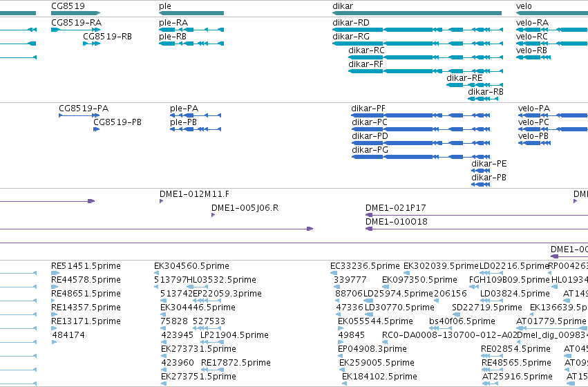Click EST EP22059.3prime
The height and width of the screenshot is (387, 588).
point(207,301)
